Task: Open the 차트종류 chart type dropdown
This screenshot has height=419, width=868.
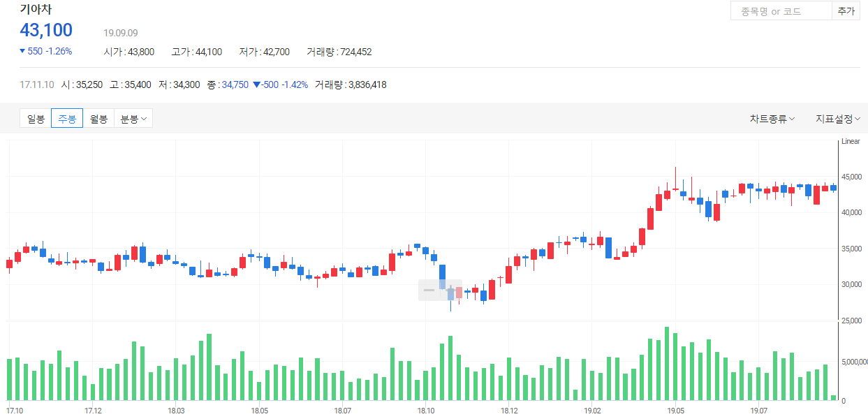Action: click(x=772, y=119)
